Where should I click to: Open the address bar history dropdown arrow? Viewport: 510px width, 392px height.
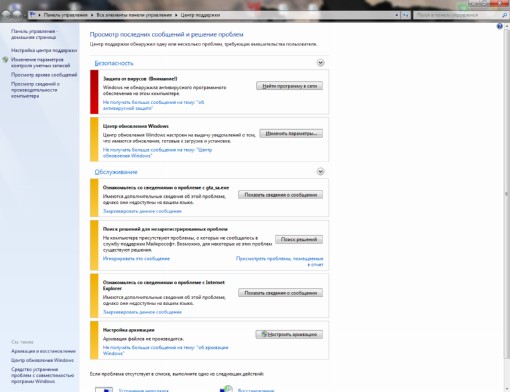pyautogui.click(x=396, y=15)
